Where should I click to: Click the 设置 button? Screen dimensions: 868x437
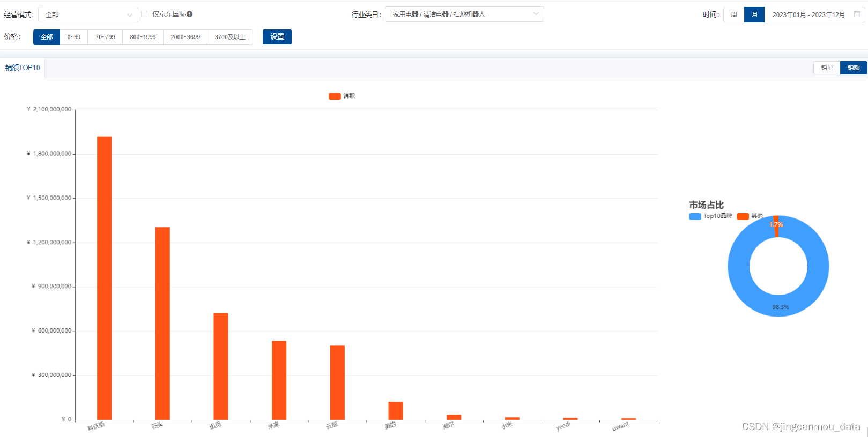click(277, 37)
